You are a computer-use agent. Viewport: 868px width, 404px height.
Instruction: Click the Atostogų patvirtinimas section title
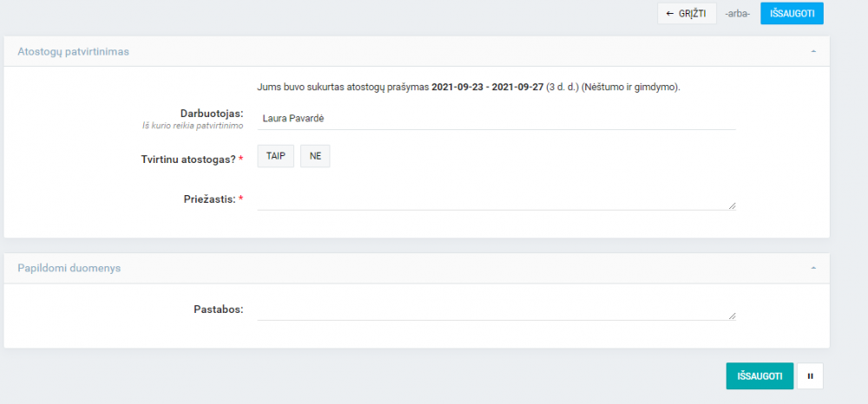pos(74,51)
